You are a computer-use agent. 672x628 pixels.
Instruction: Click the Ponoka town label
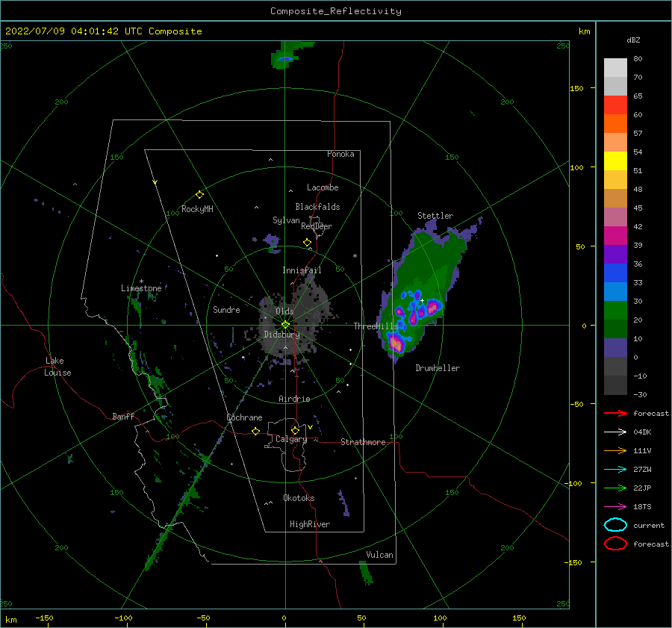click(340, 154)
